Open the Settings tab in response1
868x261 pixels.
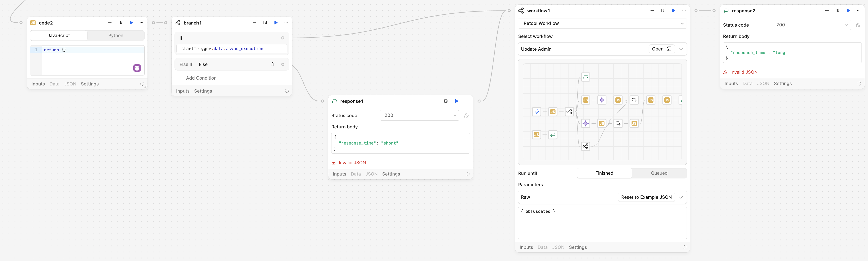tap(391, 174)
